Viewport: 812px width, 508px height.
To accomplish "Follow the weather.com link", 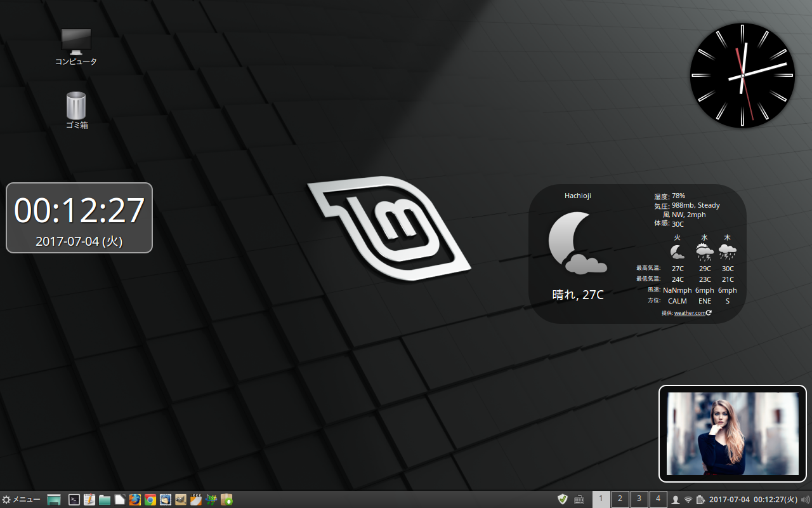I will pyautogui.click(x=690, y=313).
